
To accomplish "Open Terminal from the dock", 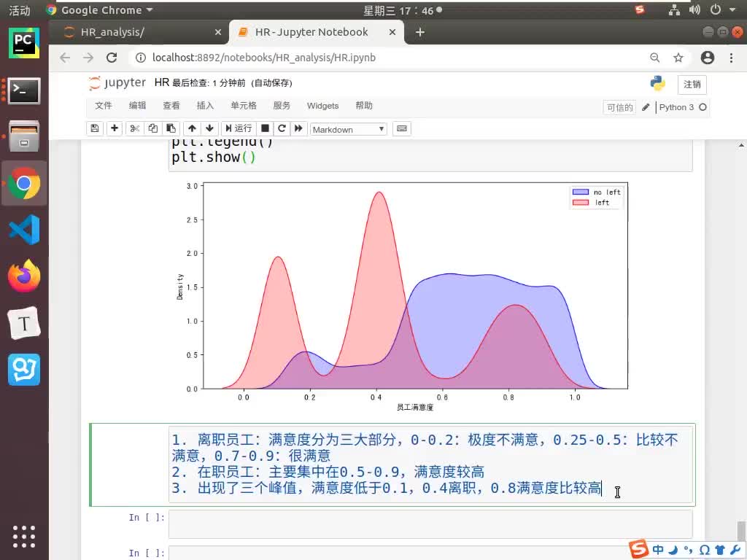I will click(x=24, y=90).
